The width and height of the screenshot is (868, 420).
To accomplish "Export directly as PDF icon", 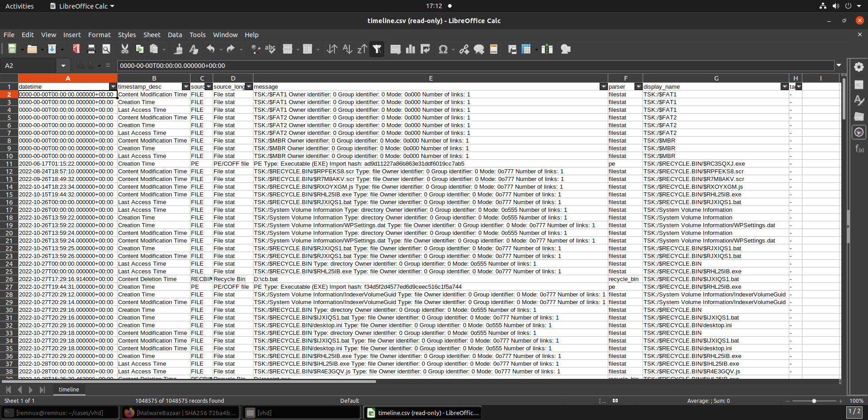I will coord(76,49).
